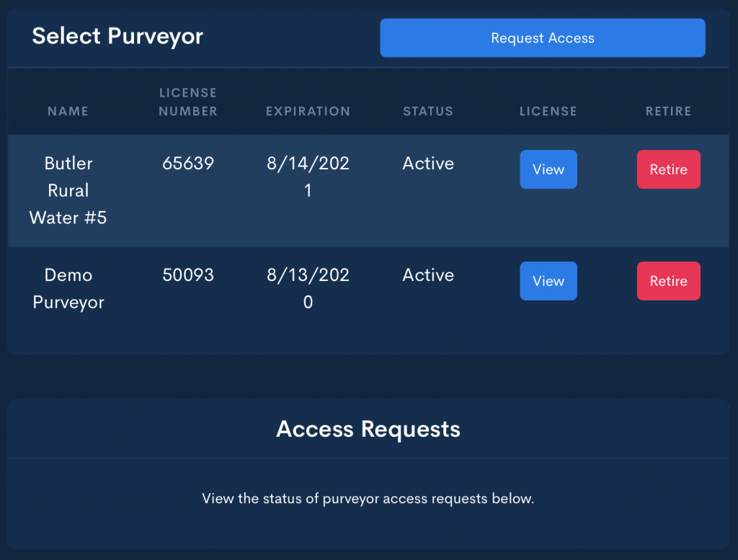Click Active status of Butler Rural Water #5
This screenshot has width=738, height=560.
pos(428,164)
